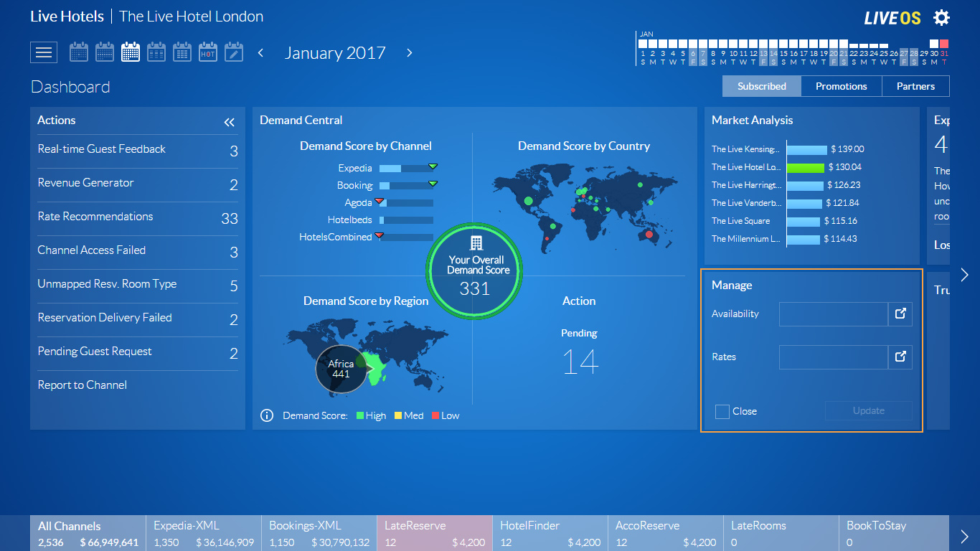Open Rate Recommendations action item
Screen dimensions: 980x551
click(95, 216)
